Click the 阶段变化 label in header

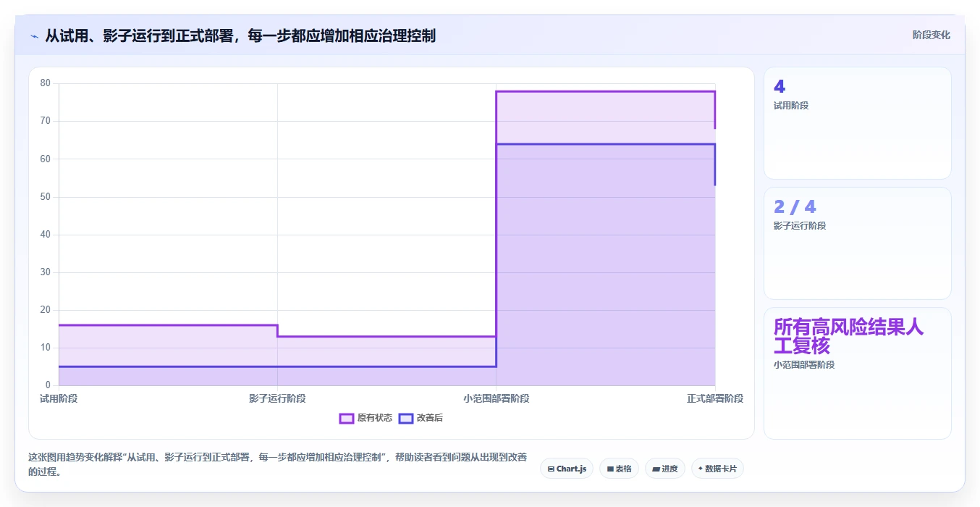click(x=932, y=35)
